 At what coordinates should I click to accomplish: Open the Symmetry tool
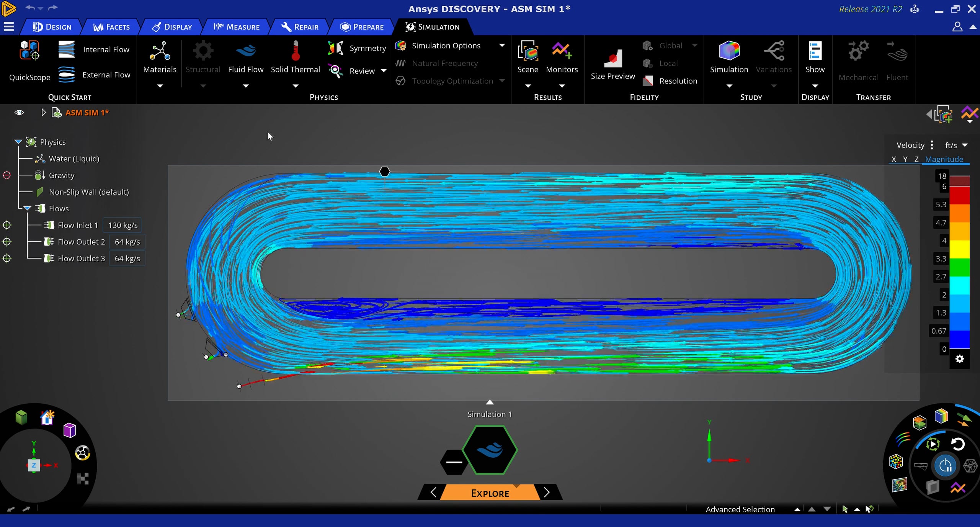click(356, 48)
